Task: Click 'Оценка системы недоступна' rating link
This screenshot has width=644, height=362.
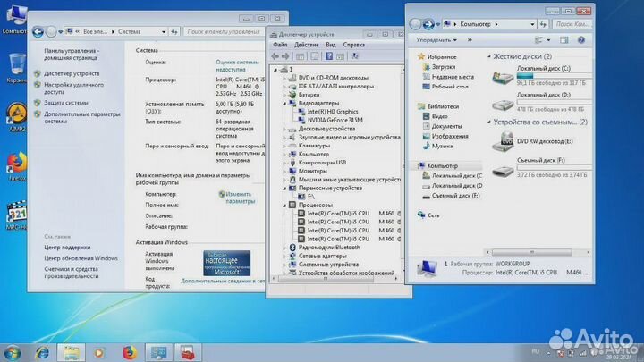Action: pyautogui.click(x=237, y=65)
